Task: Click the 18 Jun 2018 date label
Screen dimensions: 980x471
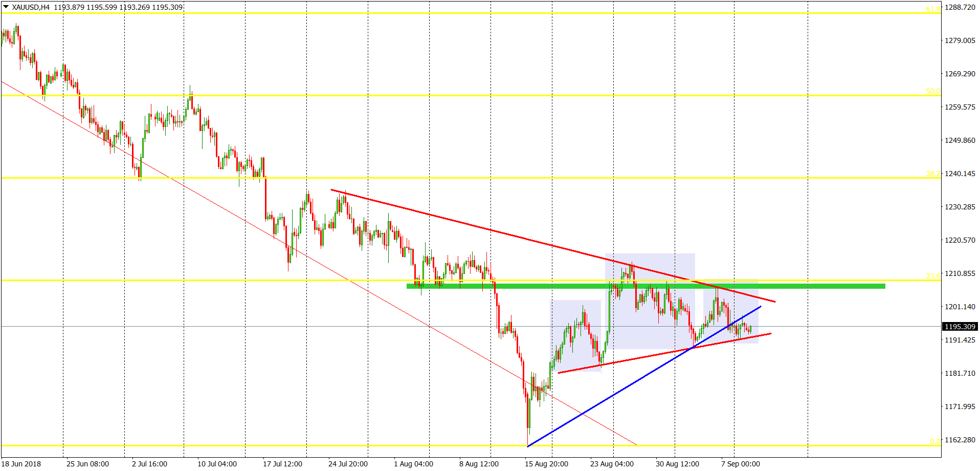Action: (x=21, y=464)
